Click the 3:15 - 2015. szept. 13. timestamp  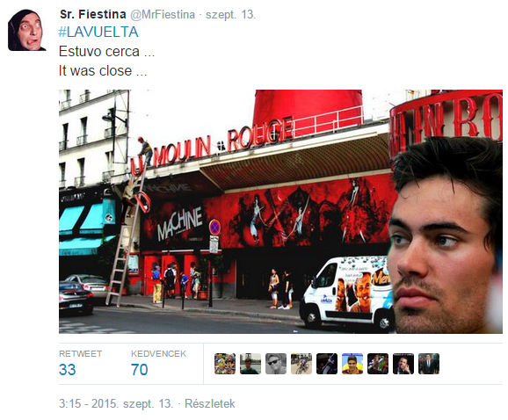pos(116,404)
